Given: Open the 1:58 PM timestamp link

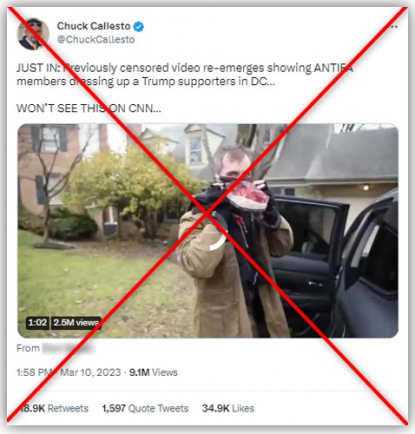Looking at the screenshot, I should (x=35, y=372).
